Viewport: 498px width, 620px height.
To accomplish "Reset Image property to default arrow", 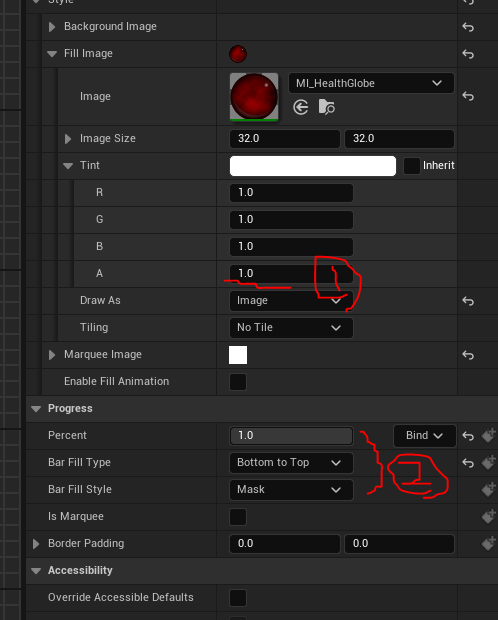I will 468,96.
